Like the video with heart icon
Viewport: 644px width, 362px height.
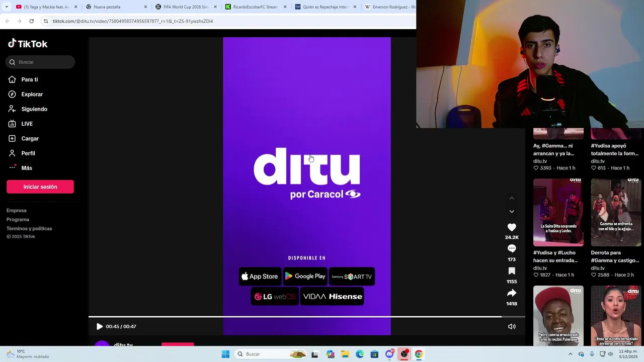pyautogui.click(x=512, y=227)
